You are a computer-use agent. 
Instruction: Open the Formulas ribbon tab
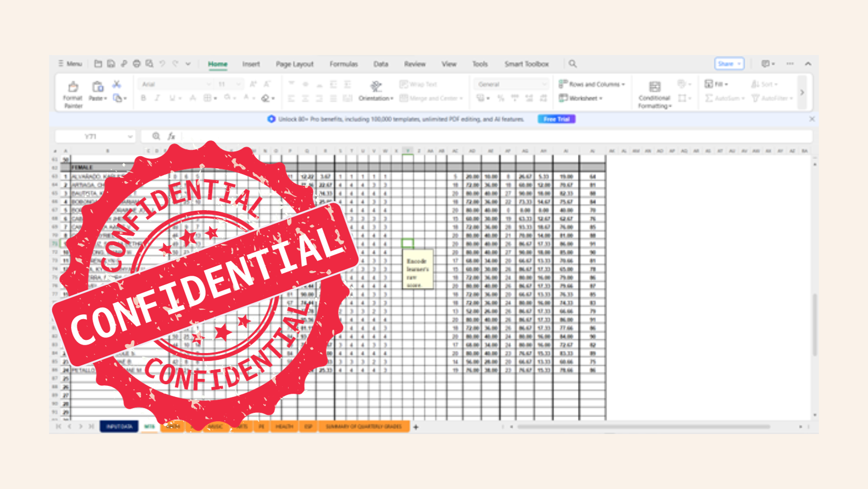[x=343, y=64]
